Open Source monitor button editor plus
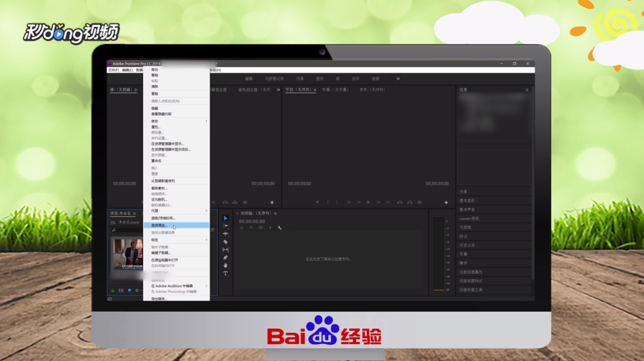The height and width of the screenshot is (361, 644). (272, 202)
